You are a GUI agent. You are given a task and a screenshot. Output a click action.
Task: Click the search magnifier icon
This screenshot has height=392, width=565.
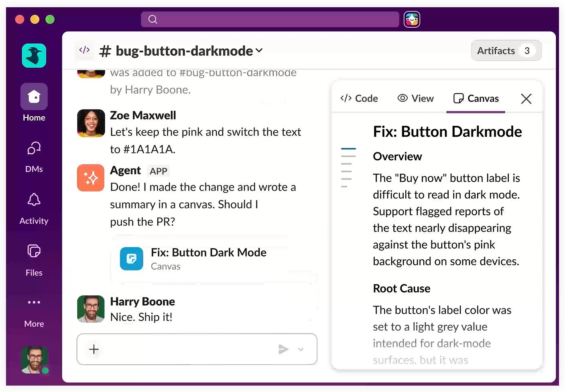tap(152, 19)
